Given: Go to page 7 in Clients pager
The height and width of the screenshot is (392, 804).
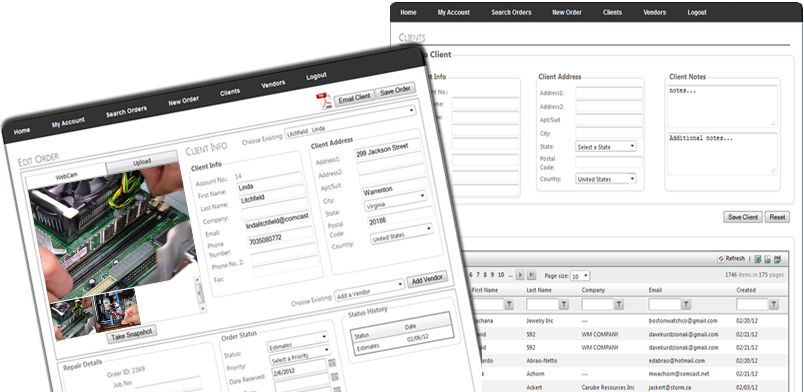Looking at the screenshot, I should coord(478,276).
